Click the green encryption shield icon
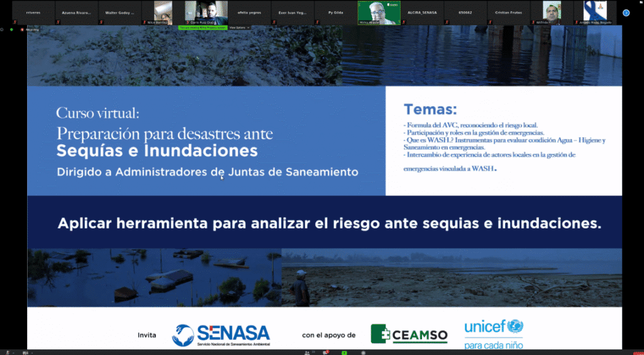 11,29
